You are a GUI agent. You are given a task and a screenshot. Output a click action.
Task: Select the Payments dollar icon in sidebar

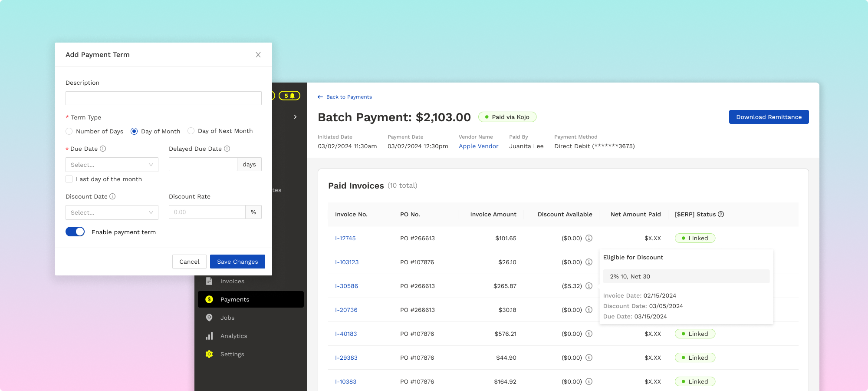[x=210, y=299]
